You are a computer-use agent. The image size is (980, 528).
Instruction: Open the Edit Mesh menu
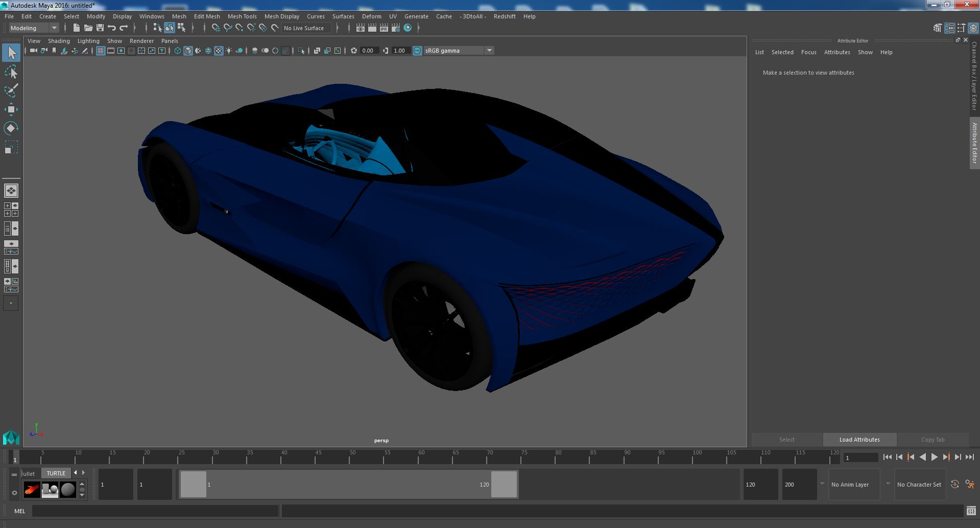tap(207, 16)
